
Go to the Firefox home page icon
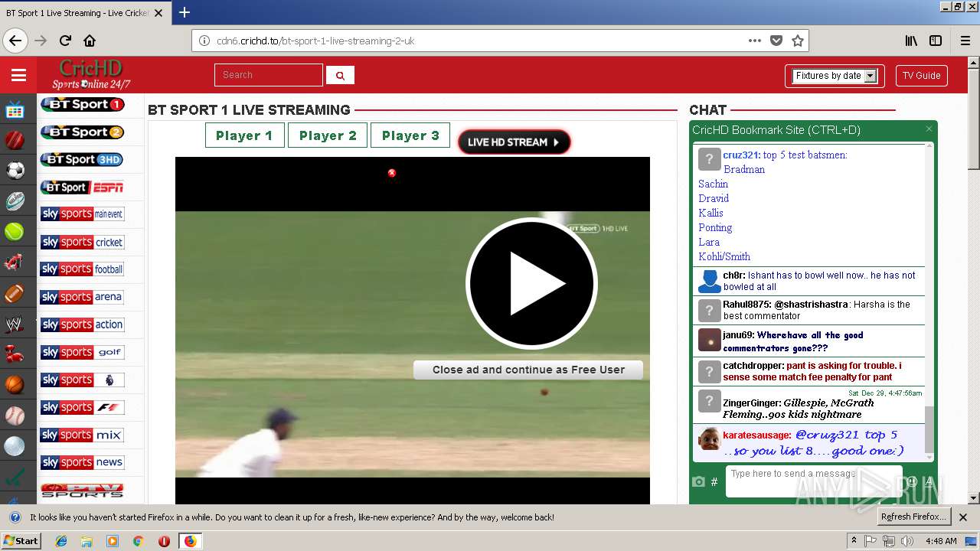(90, 41)
